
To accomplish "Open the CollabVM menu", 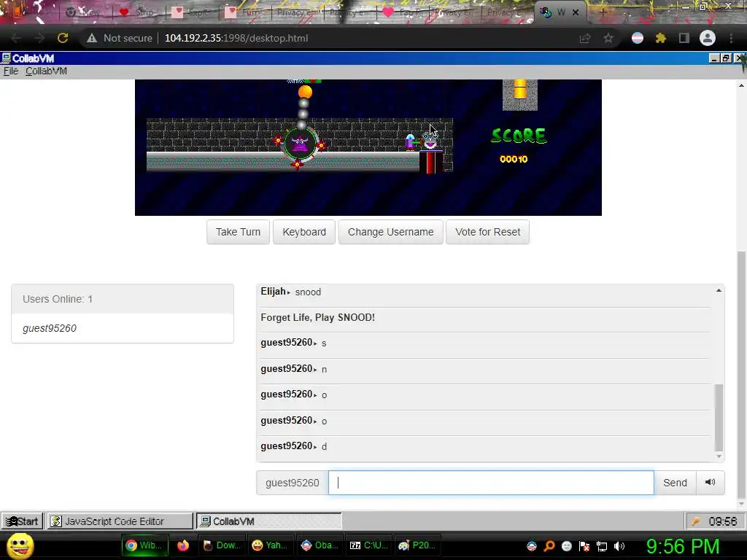I will (x=46, y=71).
